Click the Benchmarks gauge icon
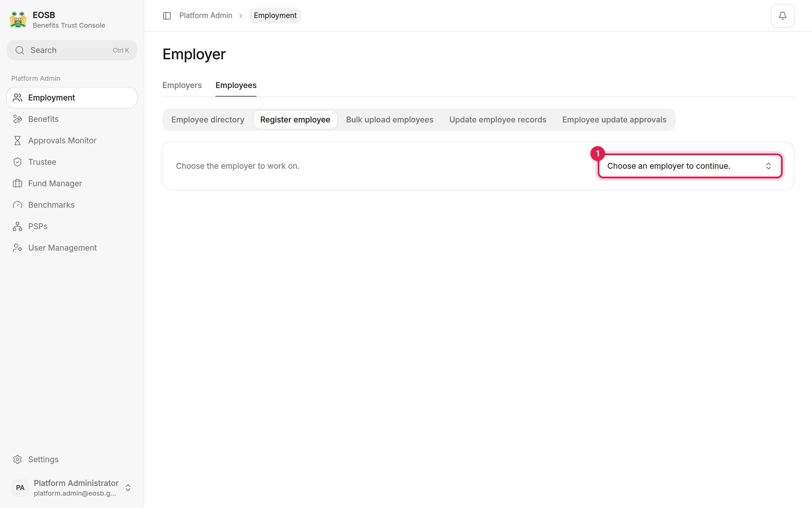 tap(17, 205)
